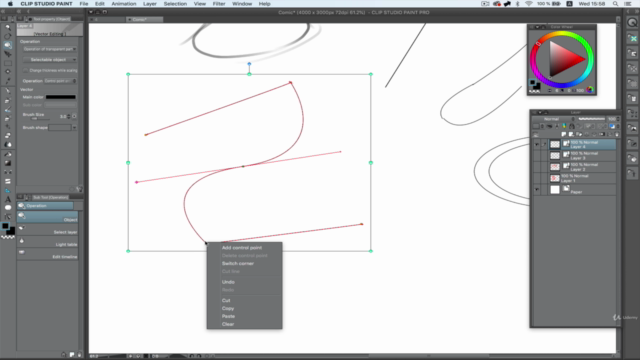Viewport: 640px width, 360px height.
Task: Select the Blend tool
Action: pos(8,144)
